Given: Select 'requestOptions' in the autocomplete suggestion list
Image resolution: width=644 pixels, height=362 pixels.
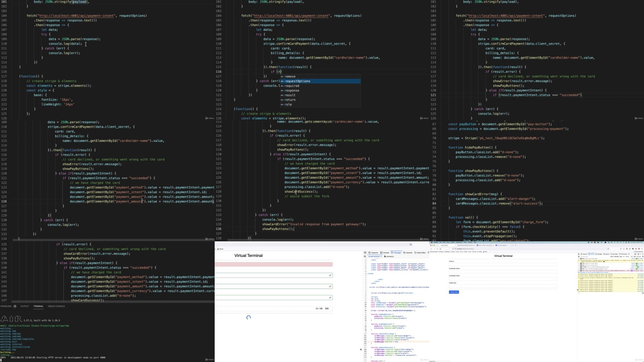Looking at the screenshot, I should [320, 81].
